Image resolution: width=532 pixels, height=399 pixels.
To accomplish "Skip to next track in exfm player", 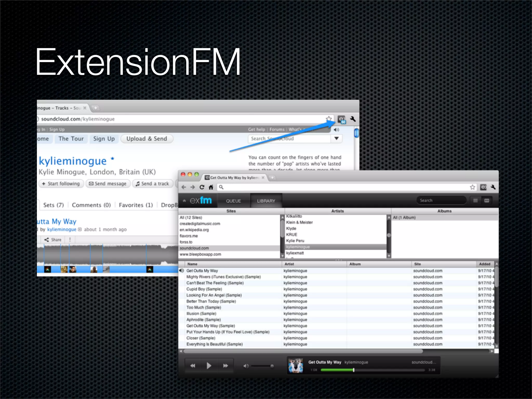I will point(225,366).
